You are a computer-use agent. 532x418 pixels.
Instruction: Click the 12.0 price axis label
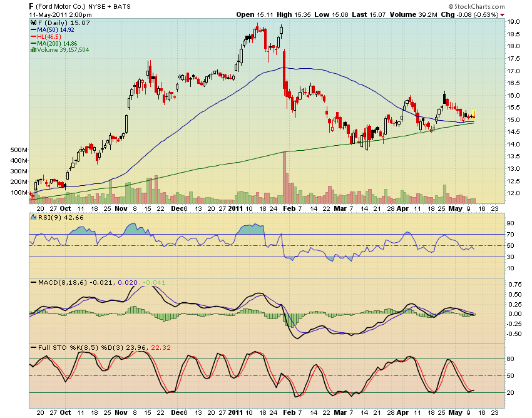pyautogui.click(x=513, y=193)
